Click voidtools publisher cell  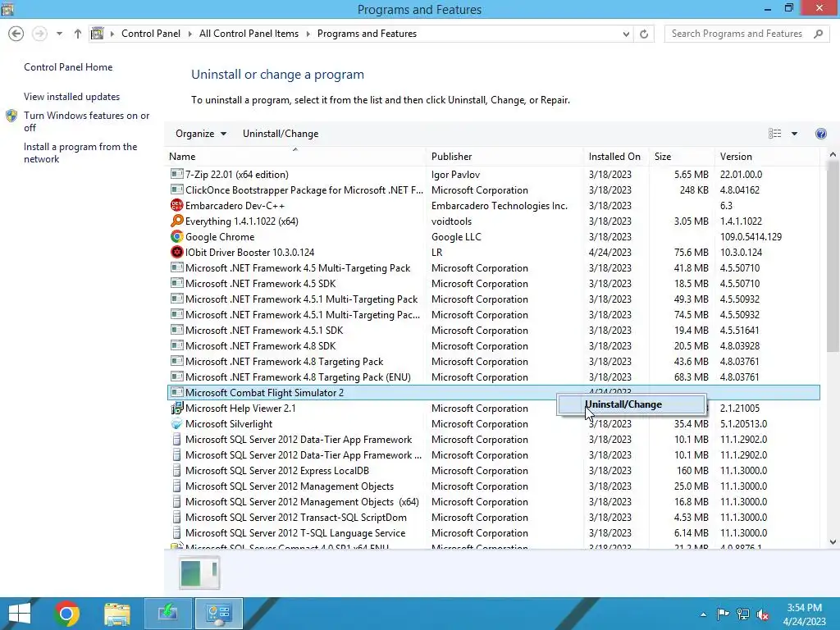pyautogui.click(x=452, y=221)
